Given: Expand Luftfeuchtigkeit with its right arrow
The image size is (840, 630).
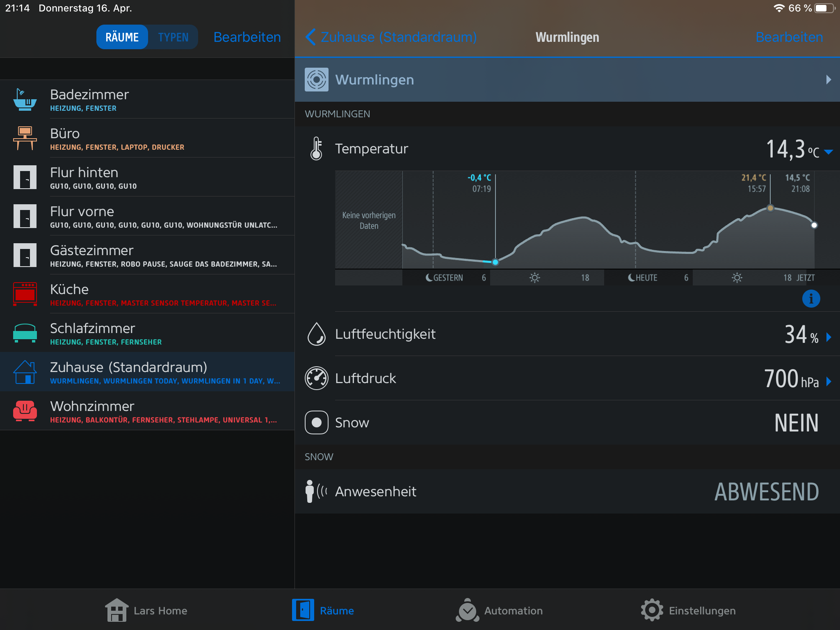Looking at the screenshot, I should [x=829, y=337].
